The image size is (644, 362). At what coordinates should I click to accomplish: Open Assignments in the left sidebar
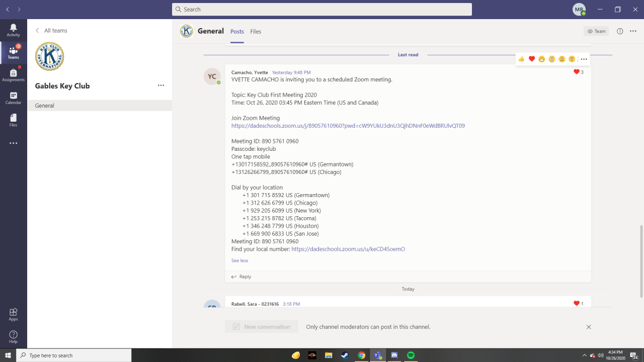click(14, 75)
